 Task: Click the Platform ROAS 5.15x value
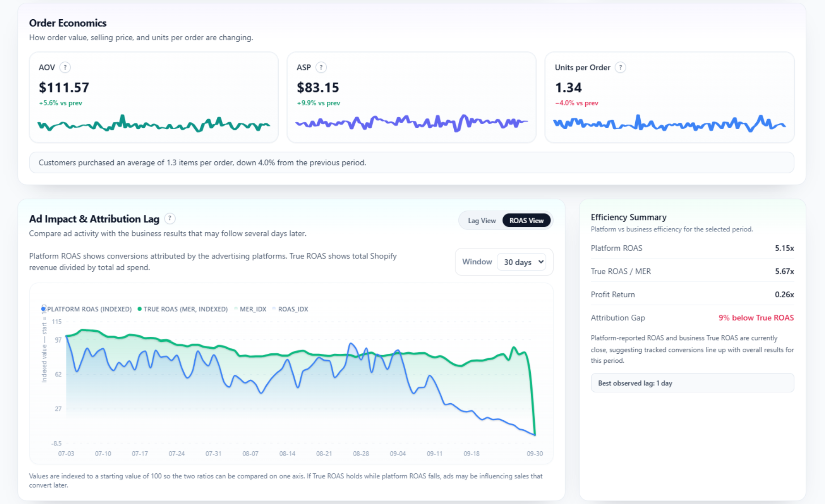point(784,248)
